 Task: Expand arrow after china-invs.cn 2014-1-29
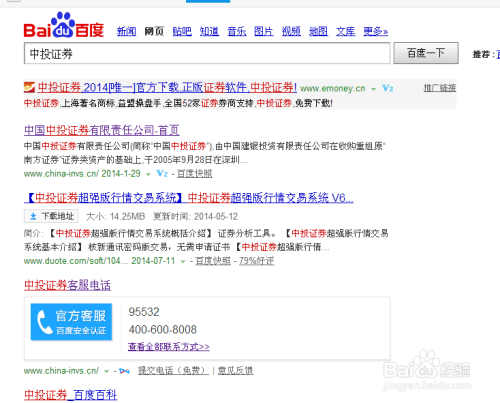coord(148,174)
